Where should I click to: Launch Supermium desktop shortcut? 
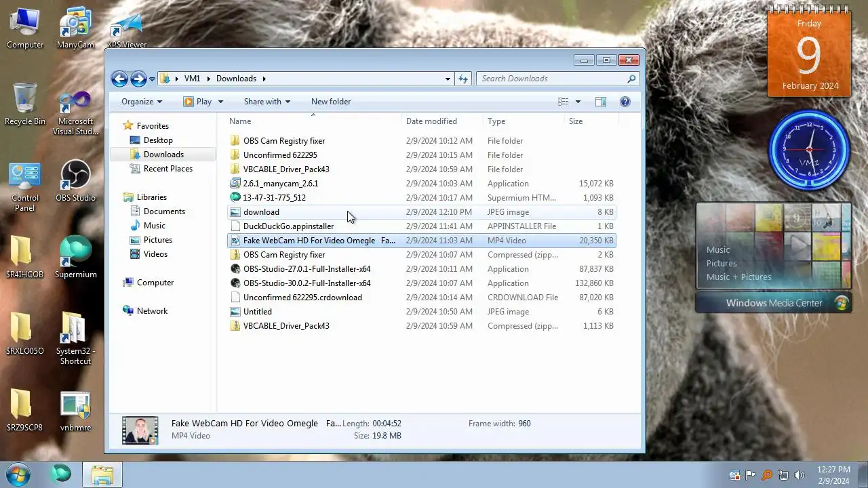click(75, 258)
